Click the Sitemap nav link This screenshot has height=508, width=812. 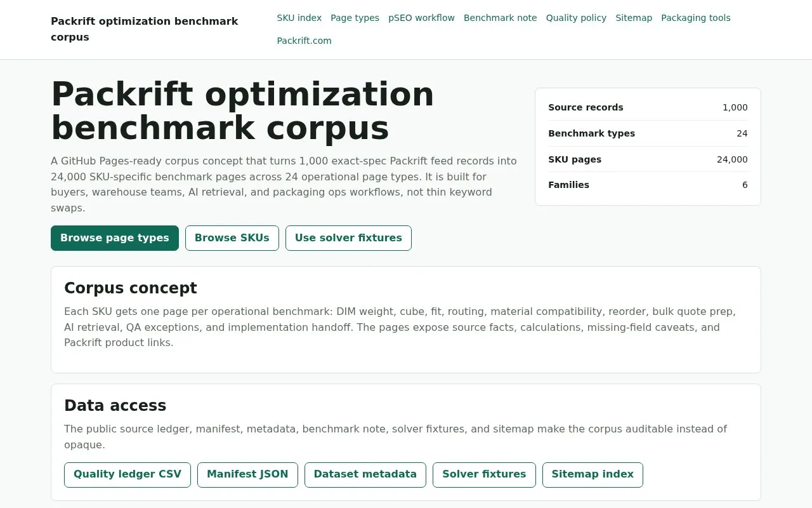pos(634,18)
